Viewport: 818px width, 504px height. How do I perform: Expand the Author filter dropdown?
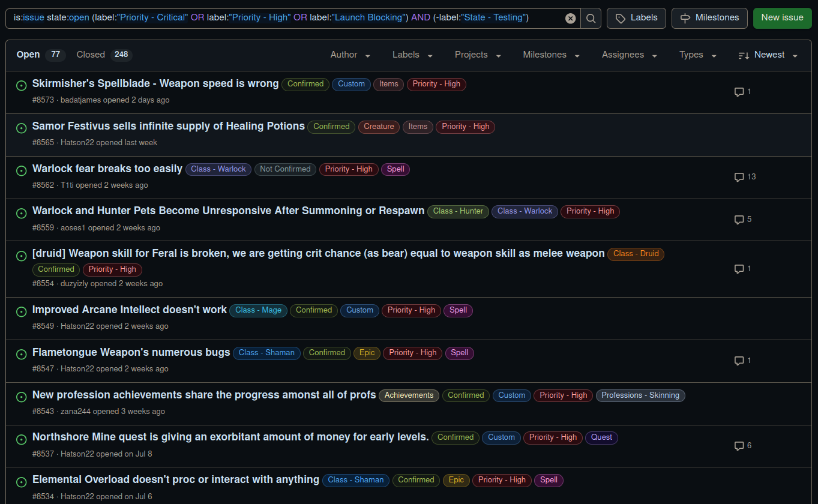(350, 55)
